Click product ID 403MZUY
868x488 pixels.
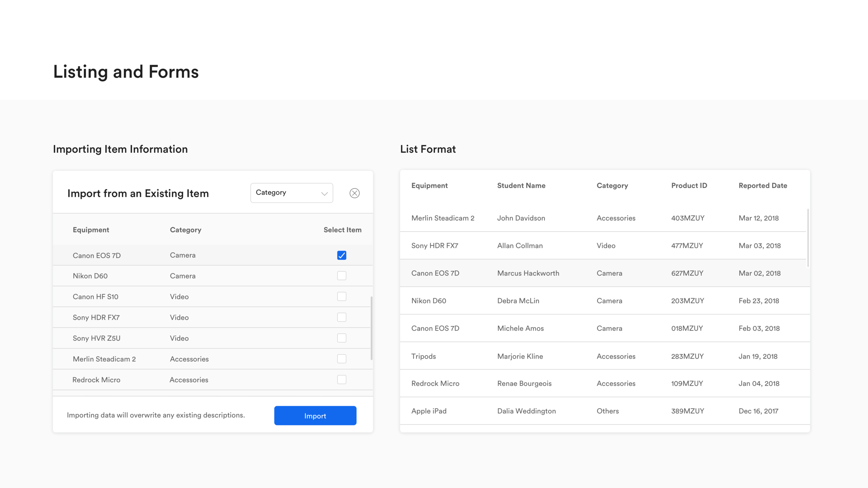click(687, 218)
